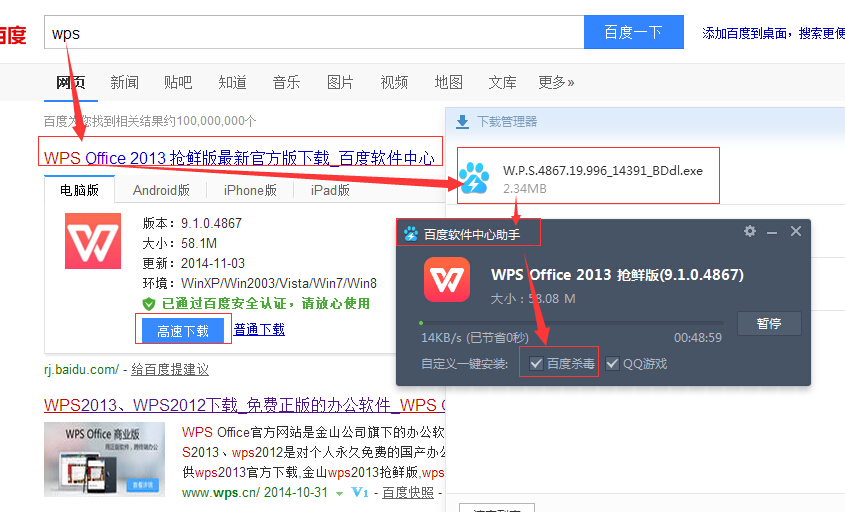This screenshot has width=845, height=512.
Task: Open the 普通下载 link
Action: [x=259, y=329]
